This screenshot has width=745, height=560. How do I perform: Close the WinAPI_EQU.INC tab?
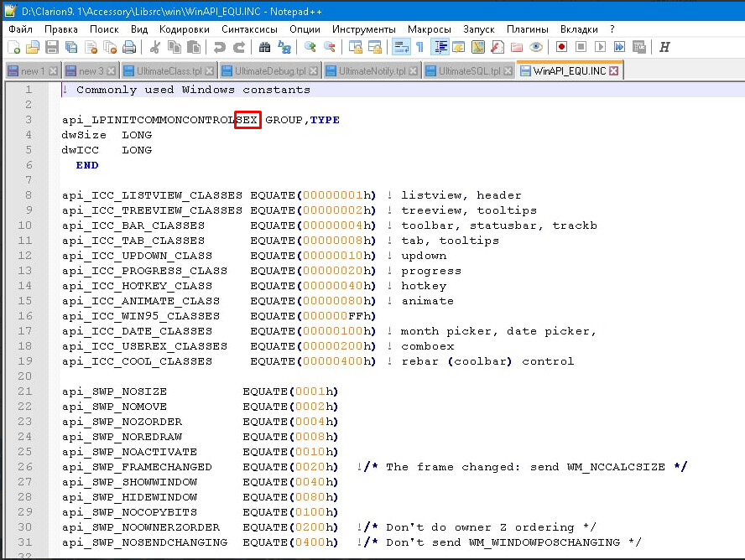pos(614,71)
